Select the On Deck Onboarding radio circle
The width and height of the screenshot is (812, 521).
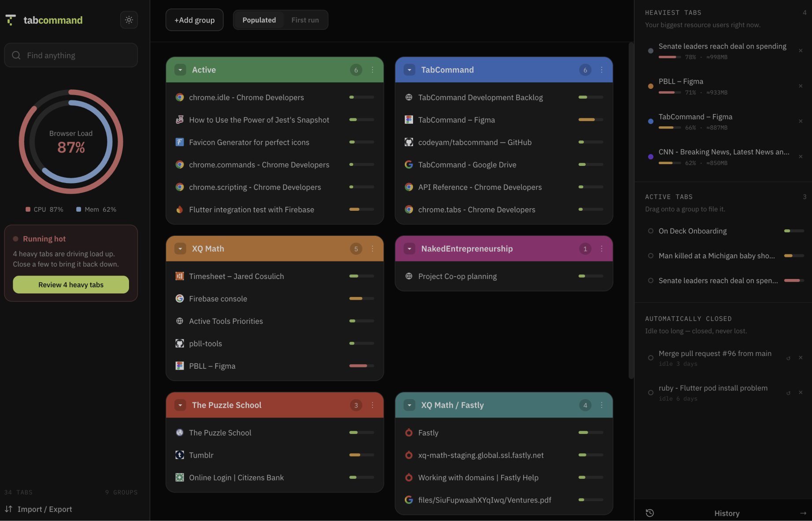650,231
